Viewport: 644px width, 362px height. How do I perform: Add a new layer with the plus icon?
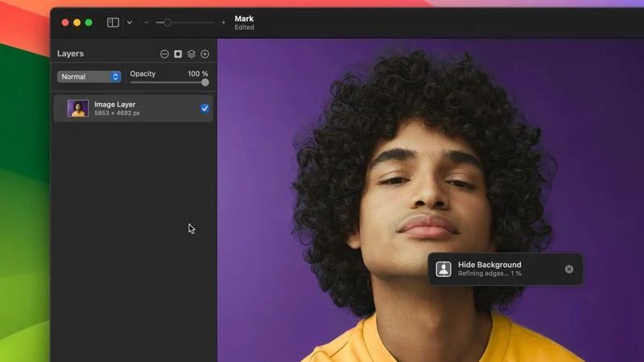point(204,54)
